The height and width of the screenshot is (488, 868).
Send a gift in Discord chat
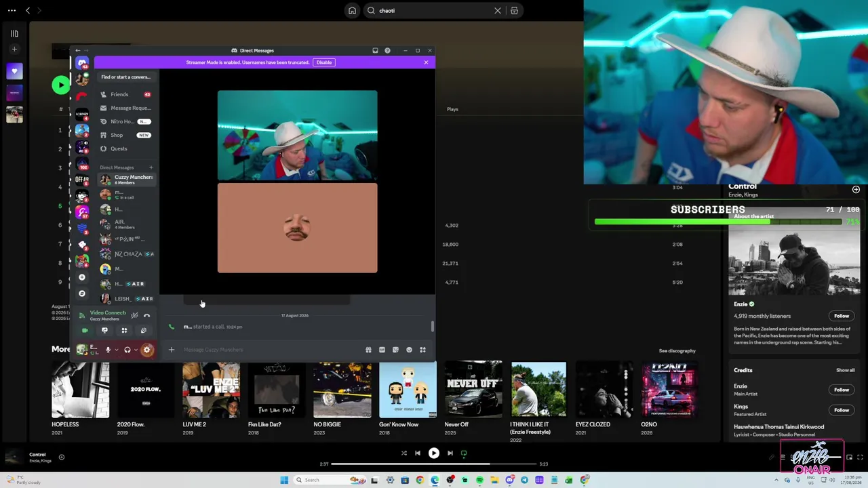[368, 350]
